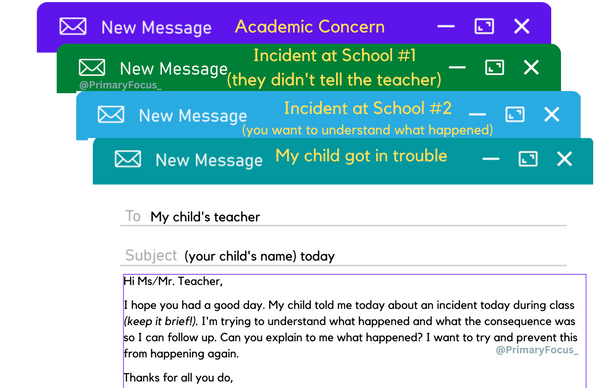
Task: Select the Academic Concern title tab
Action: coord(310,27)
